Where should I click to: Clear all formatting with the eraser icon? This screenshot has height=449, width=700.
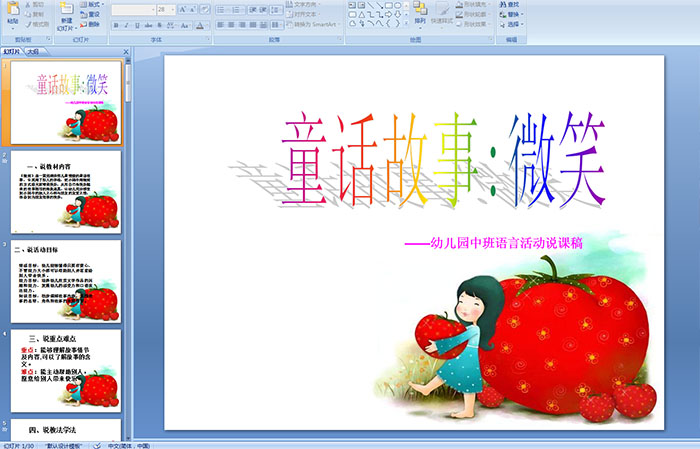pos(204,9)
